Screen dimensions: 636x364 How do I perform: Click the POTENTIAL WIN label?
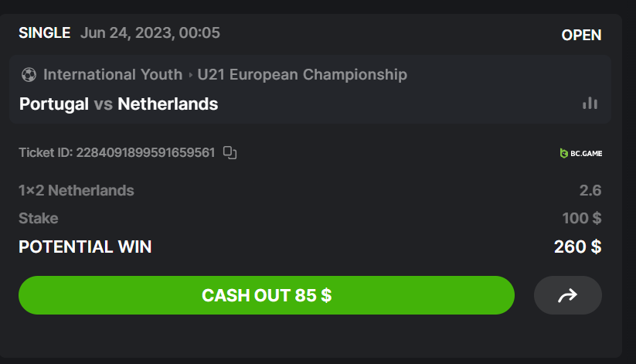pyautogui.click(x=85, y=247)
